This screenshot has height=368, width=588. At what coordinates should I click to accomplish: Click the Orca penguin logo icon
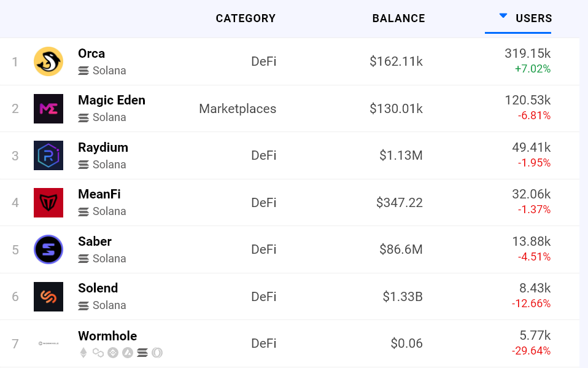(x=48, y=61)
